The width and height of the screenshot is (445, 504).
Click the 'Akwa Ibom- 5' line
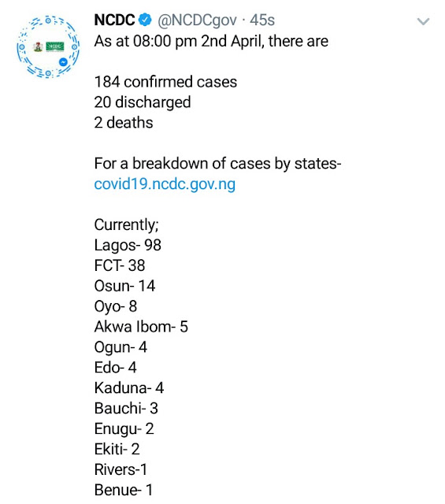(141, 327)
